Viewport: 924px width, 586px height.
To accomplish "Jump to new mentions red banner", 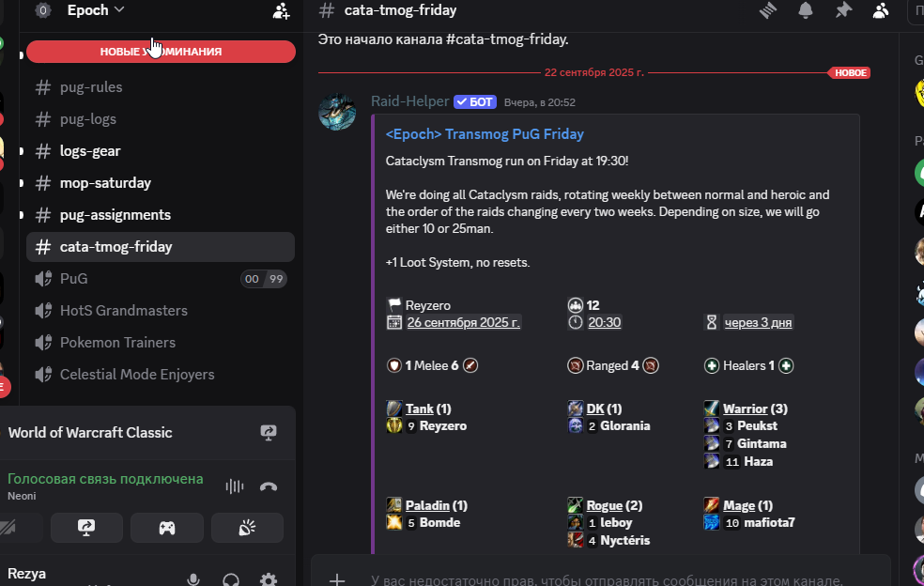I will [161, 52].
